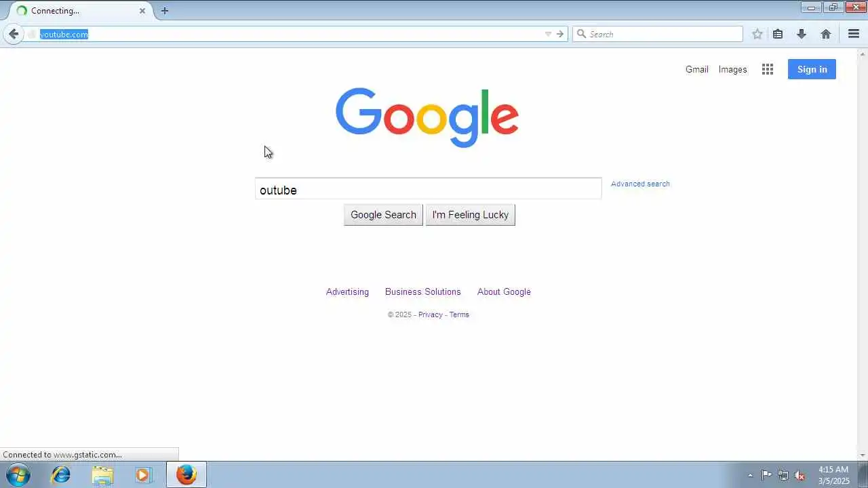This screenshot has height=488, width=868.
Task: Show bookmarks list icon
Action: pos(778,34)
